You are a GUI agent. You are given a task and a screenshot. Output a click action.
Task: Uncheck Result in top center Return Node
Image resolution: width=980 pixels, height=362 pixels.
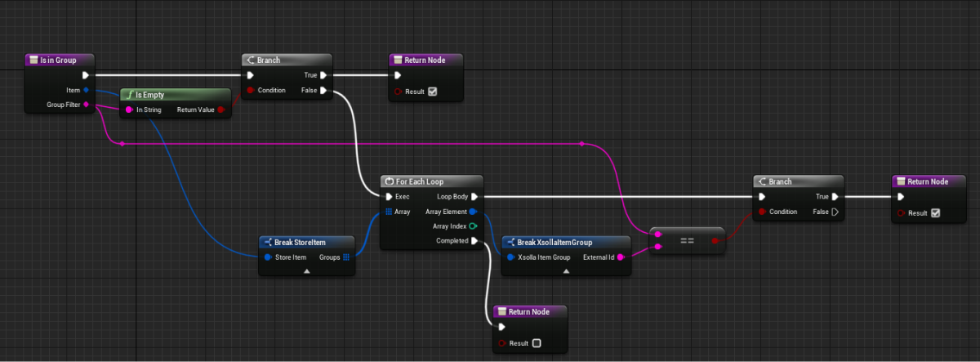(433, 92)
